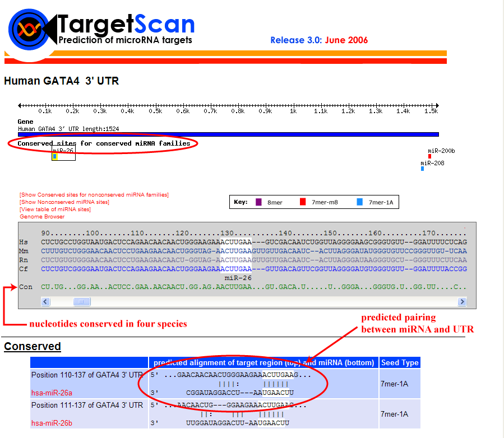Click the purple 8mer key swatch
The width and height of the screenshot is (504, 438).
[258, 202]
